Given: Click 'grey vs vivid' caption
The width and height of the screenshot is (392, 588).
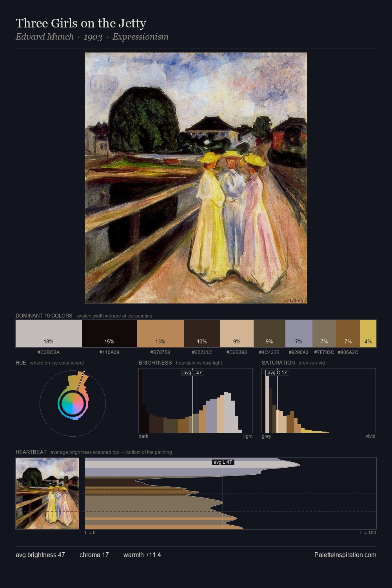Looking at the screenshot, I should coord(312,363).
